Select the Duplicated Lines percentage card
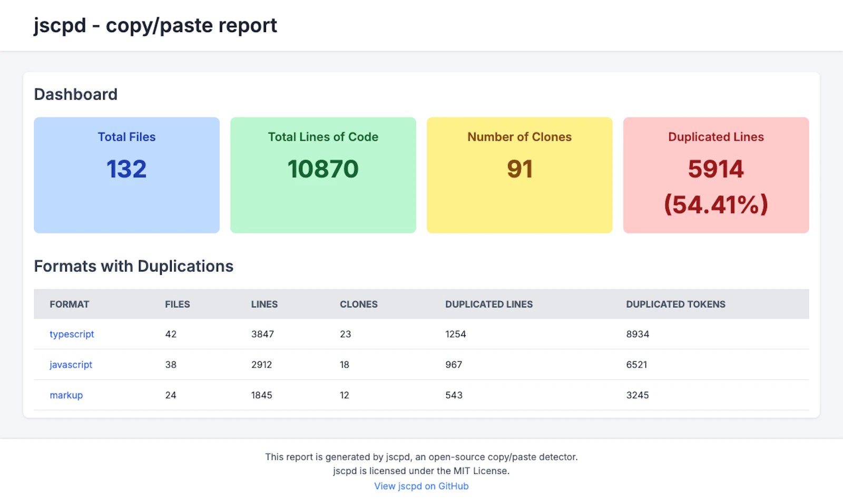Viewport: 843px width, 504px height. pos(715,175)
